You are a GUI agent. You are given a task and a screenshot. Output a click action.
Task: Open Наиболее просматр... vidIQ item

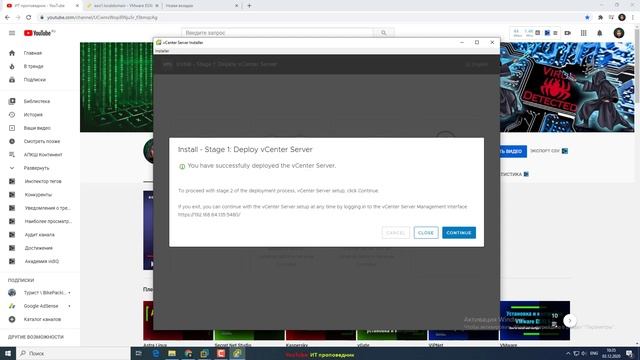48,221
